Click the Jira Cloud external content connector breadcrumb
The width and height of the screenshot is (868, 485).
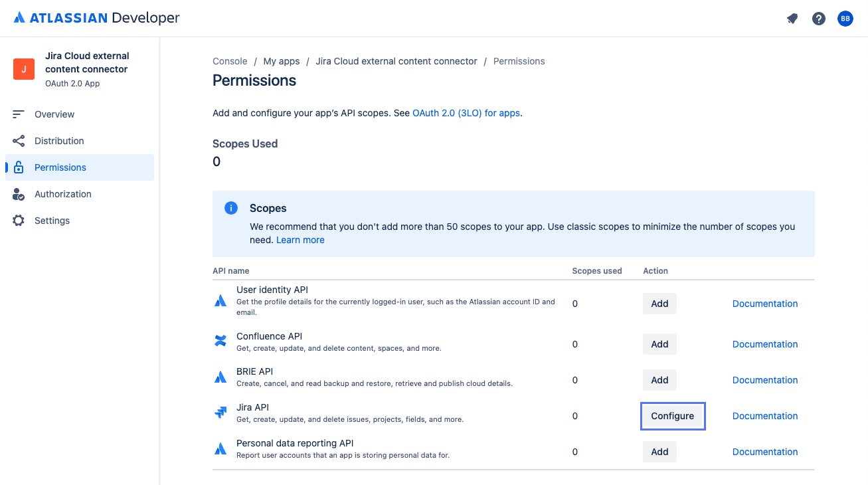[x=396, y=61]
